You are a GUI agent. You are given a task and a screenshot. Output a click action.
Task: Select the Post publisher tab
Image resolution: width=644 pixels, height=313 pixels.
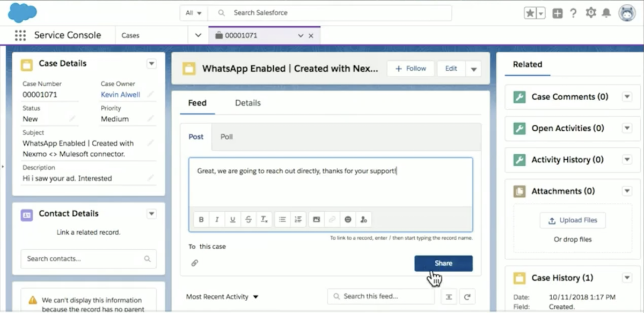point(196,137)
